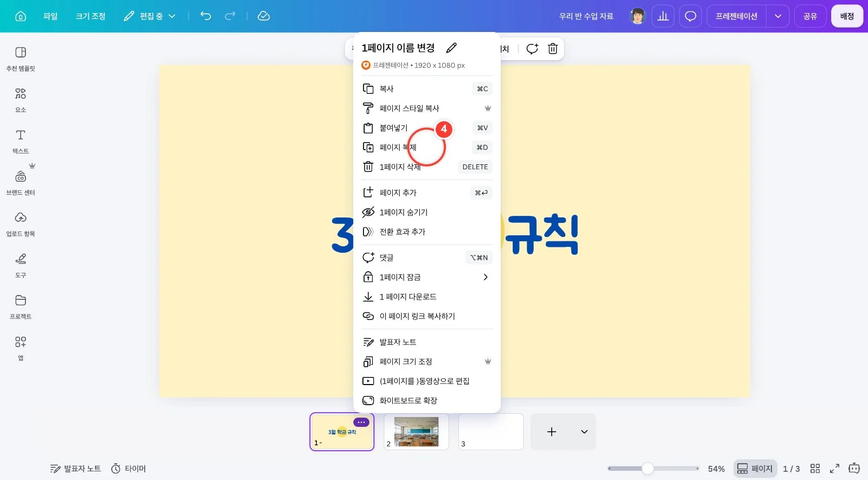
Task: Check cloud save status icon
Action: click(x=264, y=16)
